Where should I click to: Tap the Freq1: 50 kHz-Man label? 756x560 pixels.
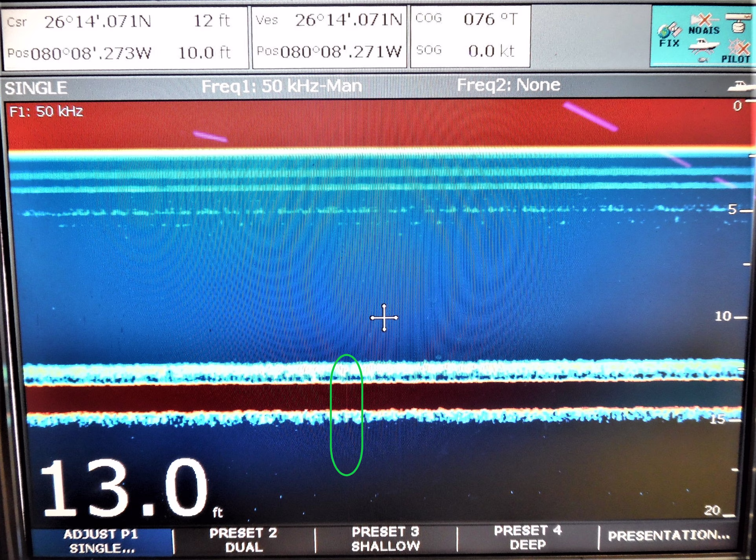click(x=281, y=86)
